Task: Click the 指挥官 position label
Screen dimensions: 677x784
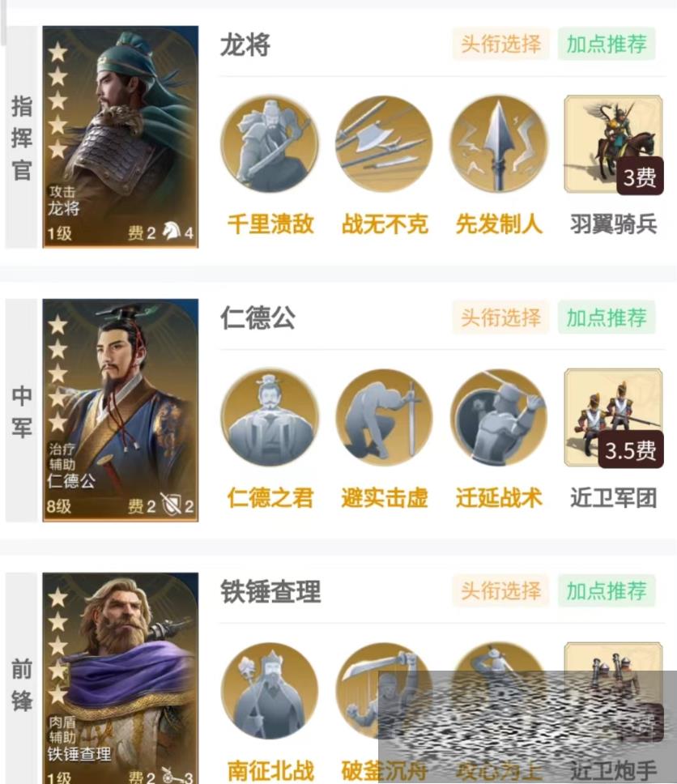Action: click(x=22, y=138)
